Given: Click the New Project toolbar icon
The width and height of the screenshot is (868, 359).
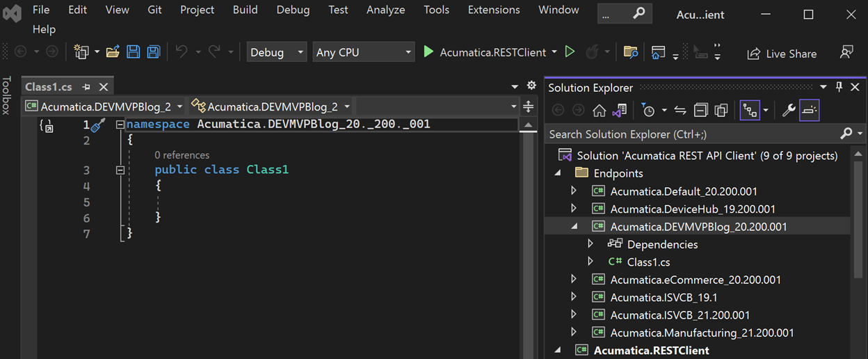Looking at the screenshot, I should tap(81, 52).
